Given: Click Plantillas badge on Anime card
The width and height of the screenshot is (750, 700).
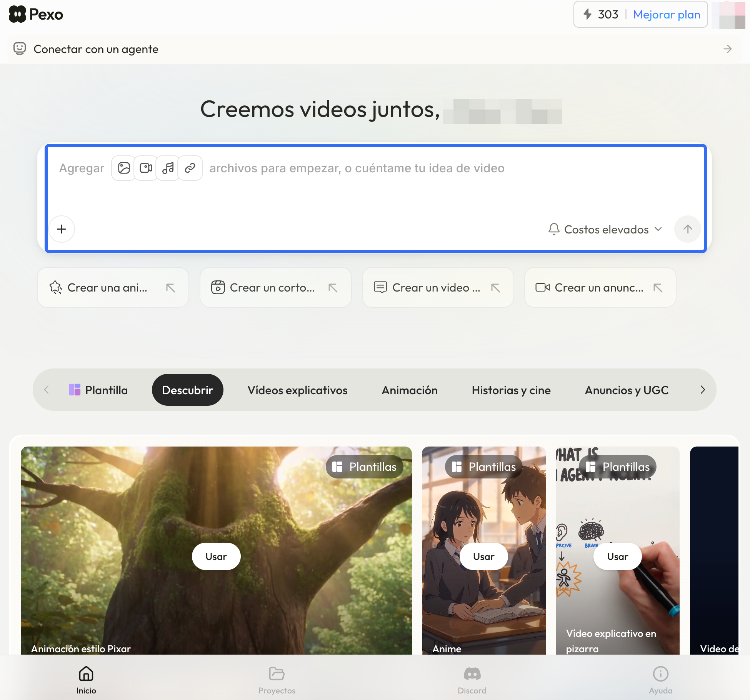Looking at the screenshot, I should tap(483, 467).
